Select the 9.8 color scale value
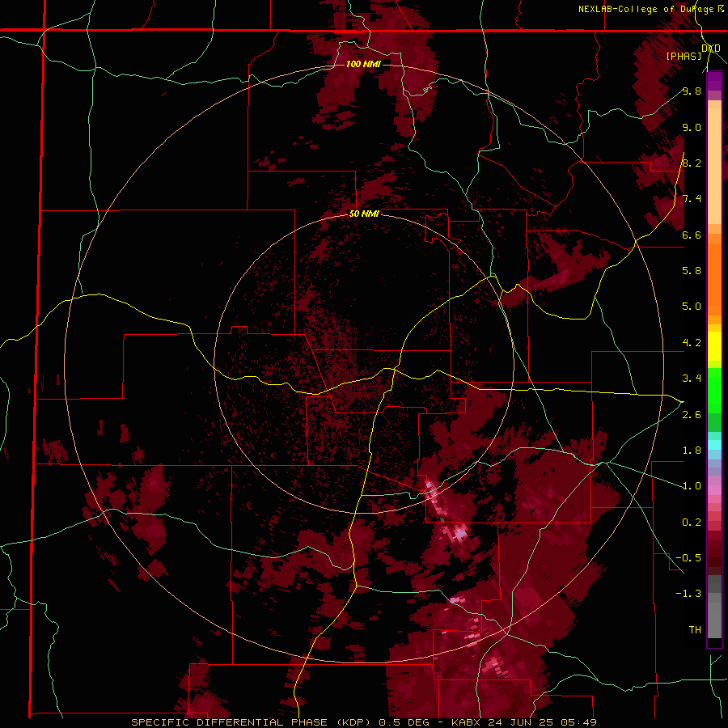Screen dimensions: 728x728 pyautogui.click(x=692, y=91)
